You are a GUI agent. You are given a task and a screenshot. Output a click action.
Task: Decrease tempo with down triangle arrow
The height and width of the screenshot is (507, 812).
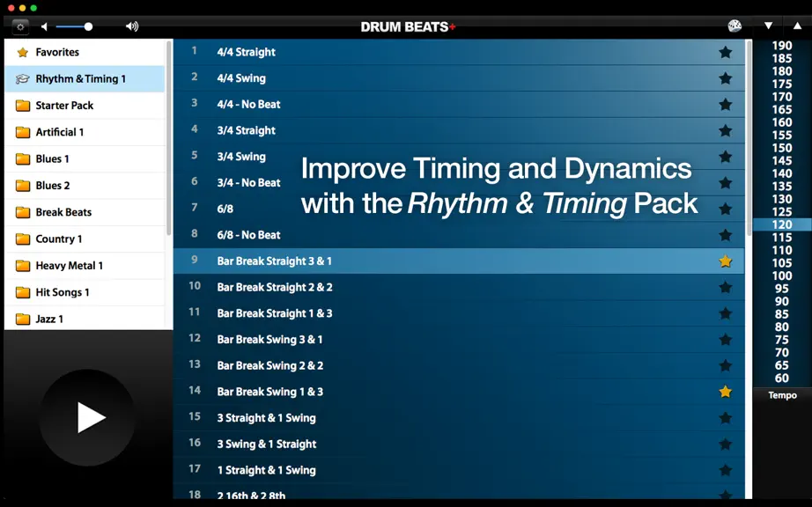[769, 26]
